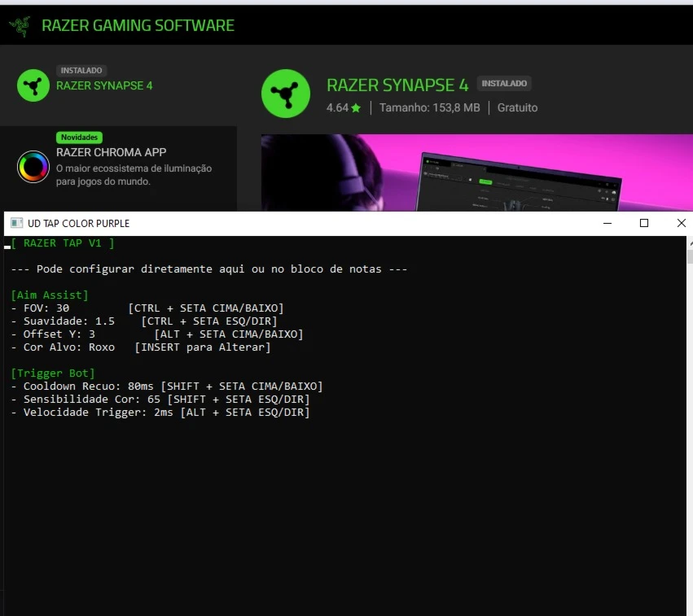Click the 'Gratuito' price label

(x=518, y=107)
